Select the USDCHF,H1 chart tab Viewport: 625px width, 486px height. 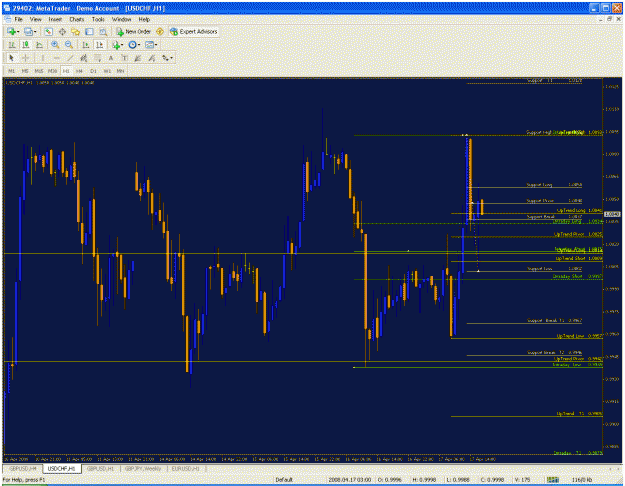pyautogui.click(x=61, y=468)
